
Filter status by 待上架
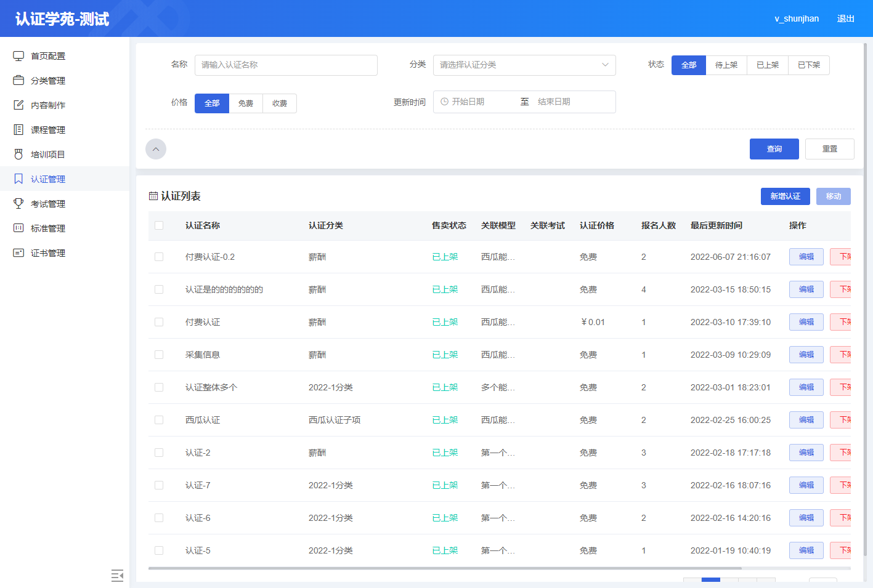click(726, 65)
